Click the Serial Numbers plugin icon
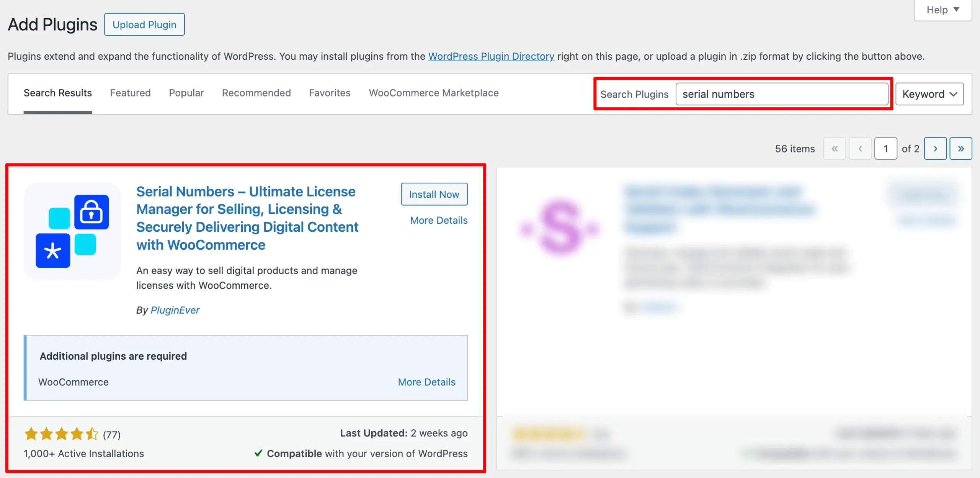The height and width of the screenshot is (478, 980). pyautogui.click(x=72, y=231)
